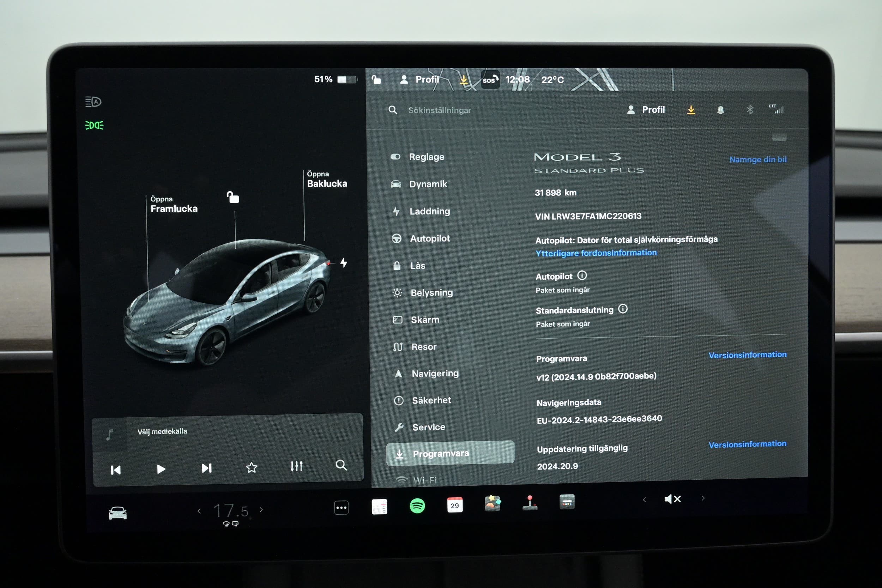Click the yellow download icon in settings header
The width and height of the screenshot is (882, 588).
691,110
